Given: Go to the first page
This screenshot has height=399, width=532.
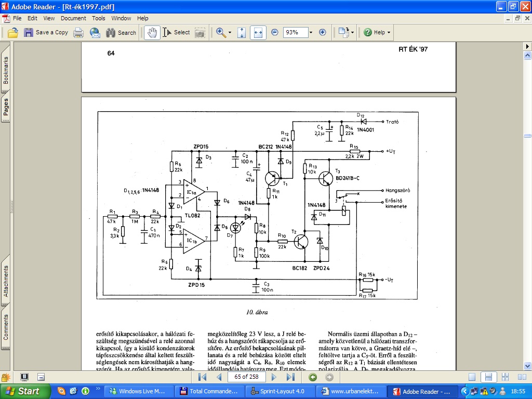Looking at the screenshot, I should (x=202, y=377).
